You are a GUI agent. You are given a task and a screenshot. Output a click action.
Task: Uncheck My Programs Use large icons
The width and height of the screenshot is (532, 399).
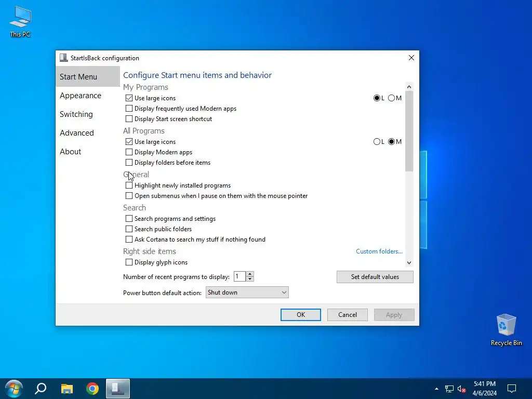(129, 98)
